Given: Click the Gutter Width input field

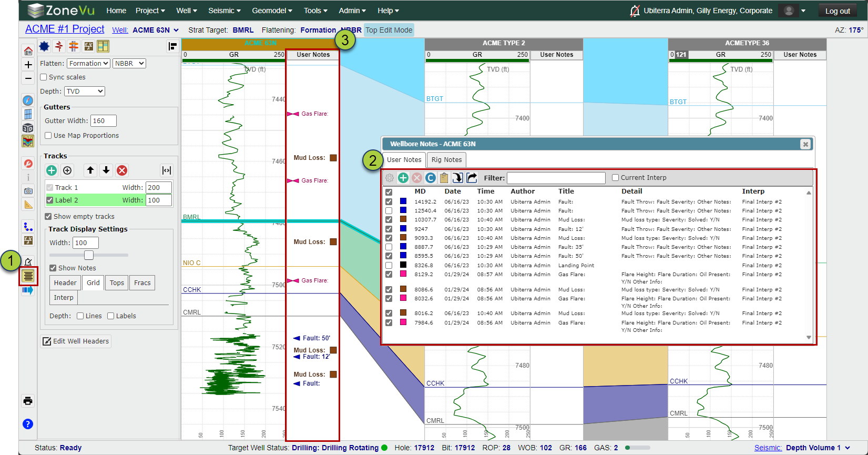Looking at the screenshot, I should coord(104,121).
